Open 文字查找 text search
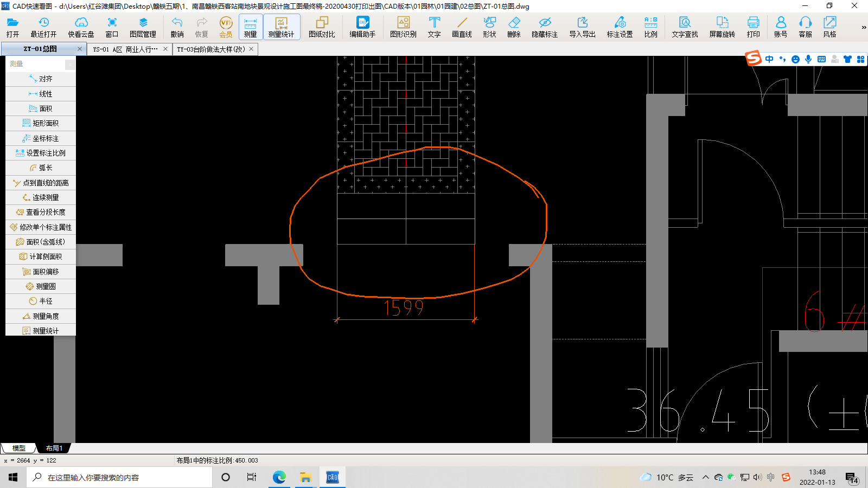Viewport: 868px width, 488px height. coord(685,27)
